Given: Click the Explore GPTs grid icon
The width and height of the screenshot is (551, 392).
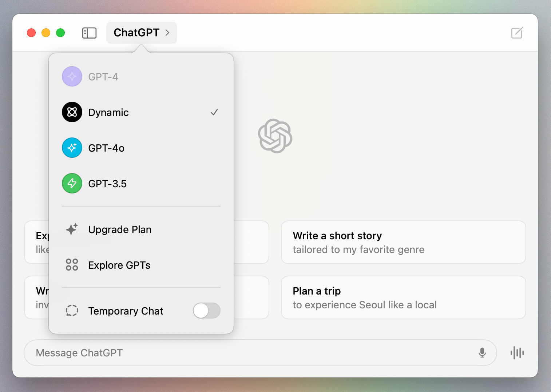Looking at the screenshot, I should (x=72, y=265).
